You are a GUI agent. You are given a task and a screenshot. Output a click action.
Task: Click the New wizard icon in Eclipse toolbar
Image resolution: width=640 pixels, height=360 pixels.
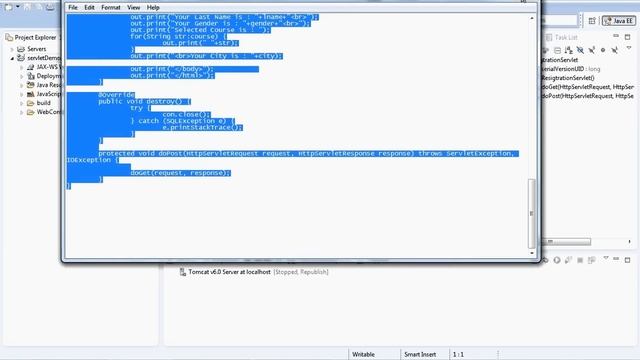(x=9, y=7)
